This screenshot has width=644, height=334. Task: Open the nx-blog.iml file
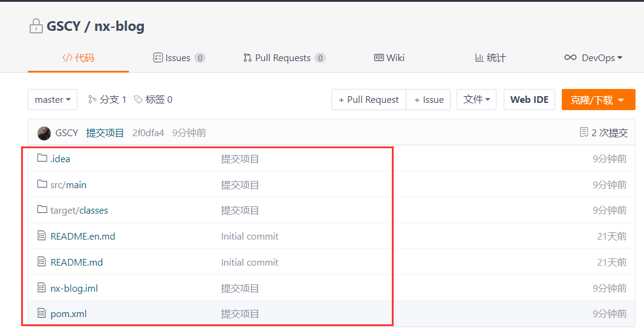(x=74, y=289)
